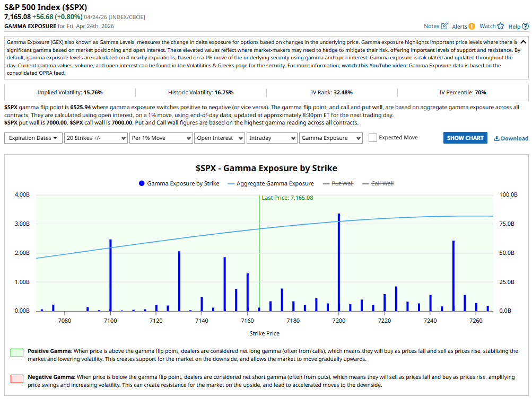The height and width of the screenshot is (399, 532).
Task: Open Alerts via the orange exclamation icon
Action: pos(472,26)
